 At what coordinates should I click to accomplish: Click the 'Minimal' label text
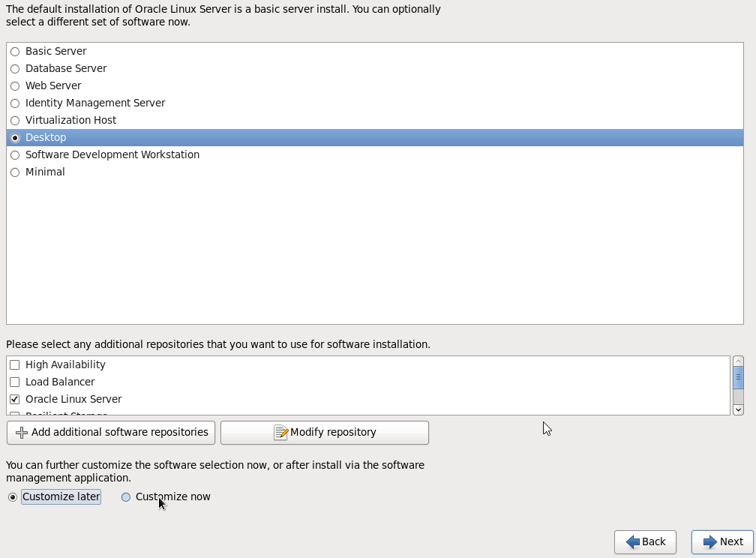45,172
